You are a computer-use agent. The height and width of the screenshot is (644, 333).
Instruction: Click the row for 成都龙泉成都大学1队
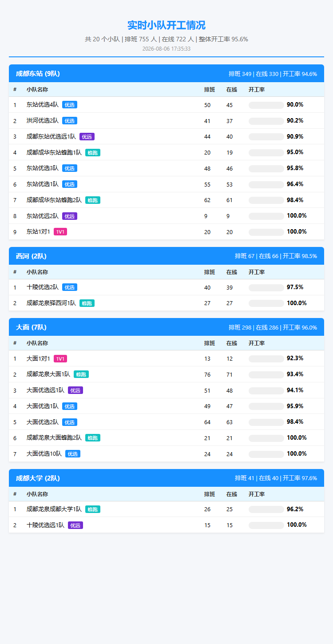166,509
